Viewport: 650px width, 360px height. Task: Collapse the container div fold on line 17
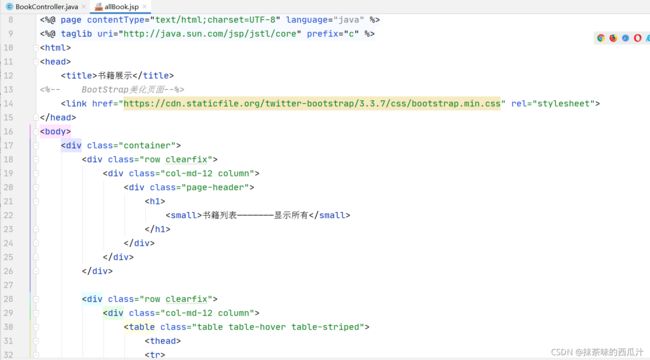[36, 146]
